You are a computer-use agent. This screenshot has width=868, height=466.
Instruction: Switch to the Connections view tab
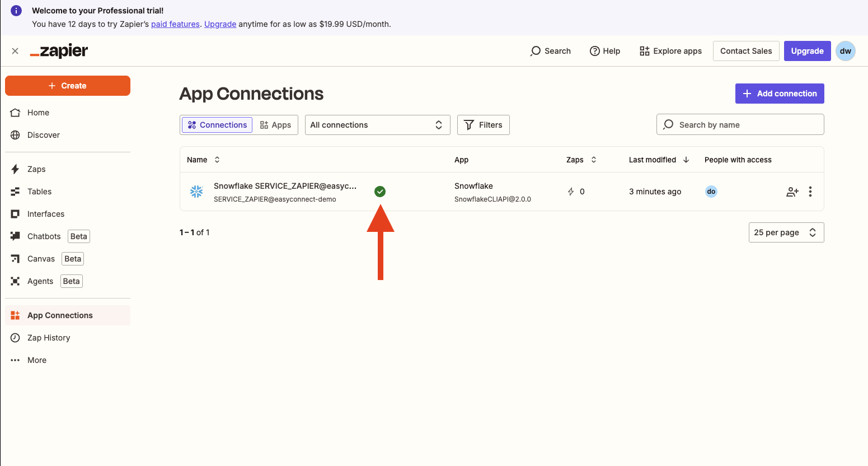point(217,125)
